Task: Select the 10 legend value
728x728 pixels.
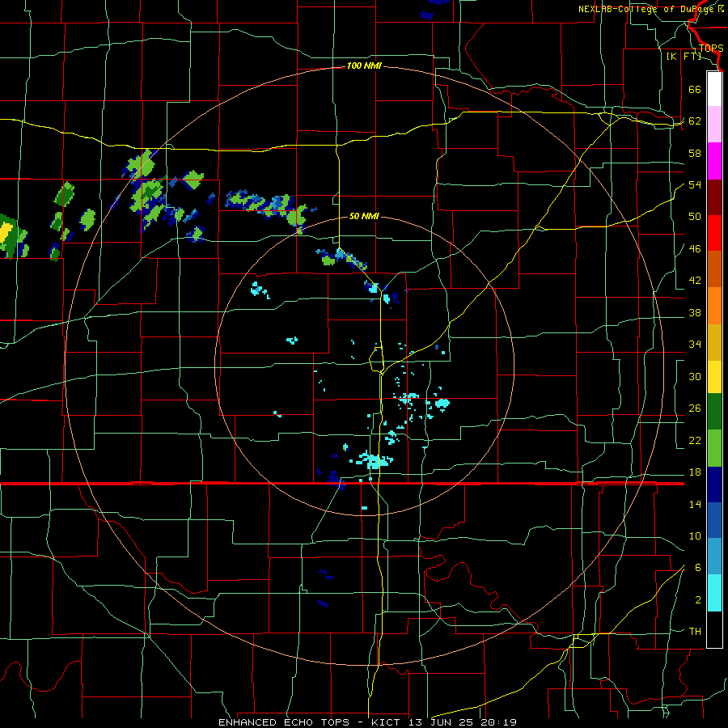Action: [695, 536]
